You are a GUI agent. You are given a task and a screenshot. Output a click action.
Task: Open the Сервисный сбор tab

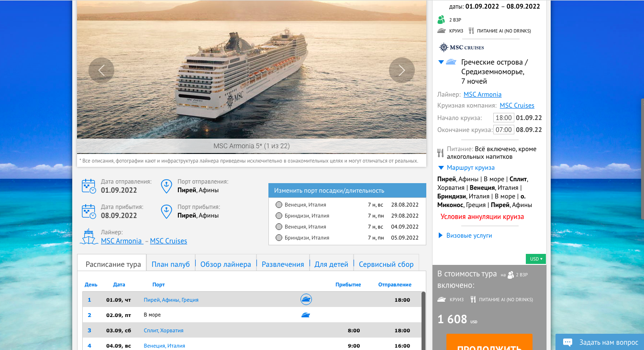(386, 264)
